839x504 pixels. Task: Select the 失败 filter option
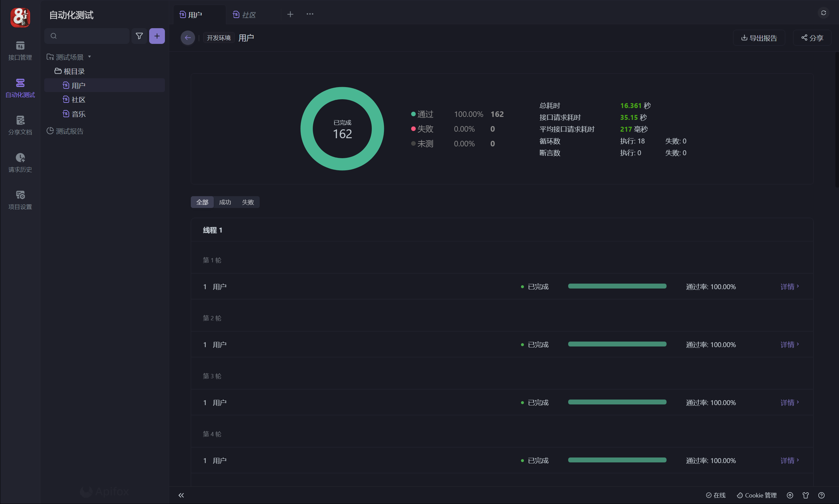[x=248, y=202]
